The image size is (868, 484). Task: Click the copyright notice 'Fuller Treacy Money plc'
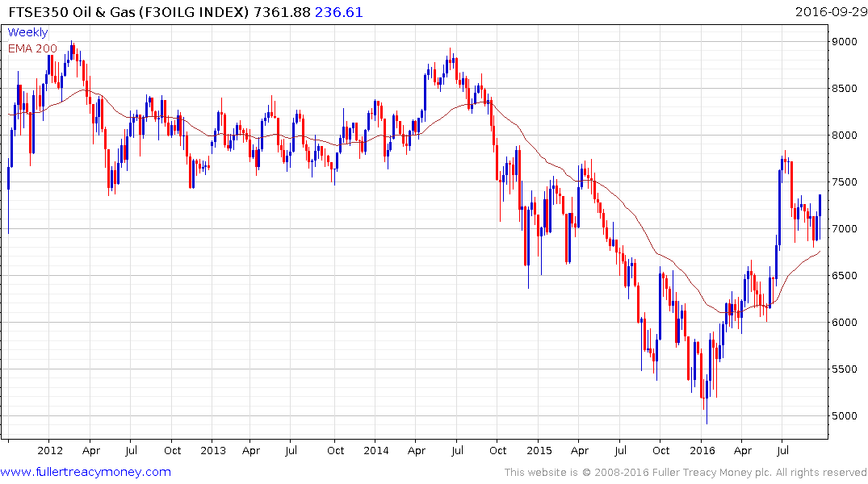click(x=712, y=473)
